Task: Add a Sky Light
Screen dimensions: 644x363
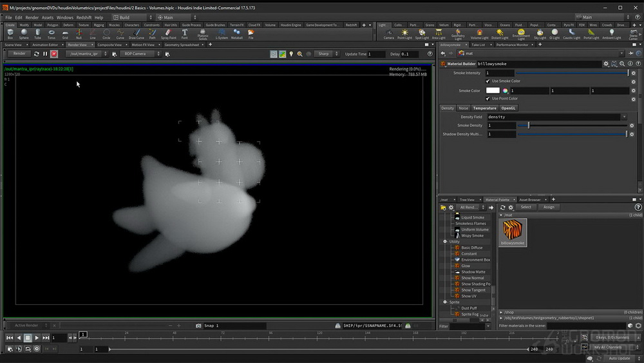Action: (x=540, y=34)
